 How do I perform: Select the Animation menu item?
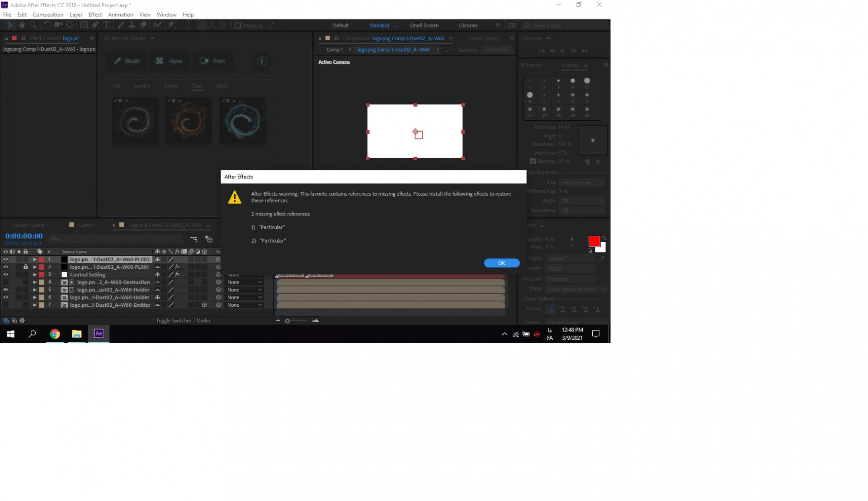(x=120, y=14)
